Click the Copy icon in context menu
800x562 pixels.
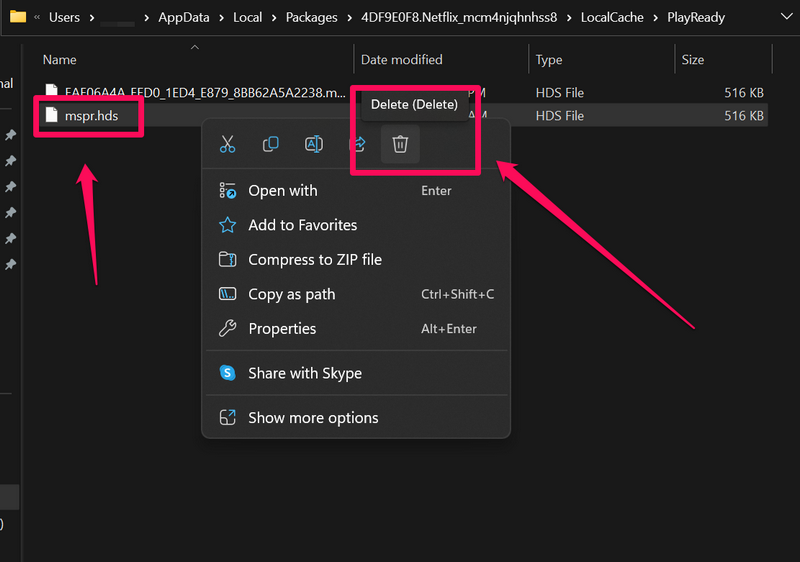[270, 145]
